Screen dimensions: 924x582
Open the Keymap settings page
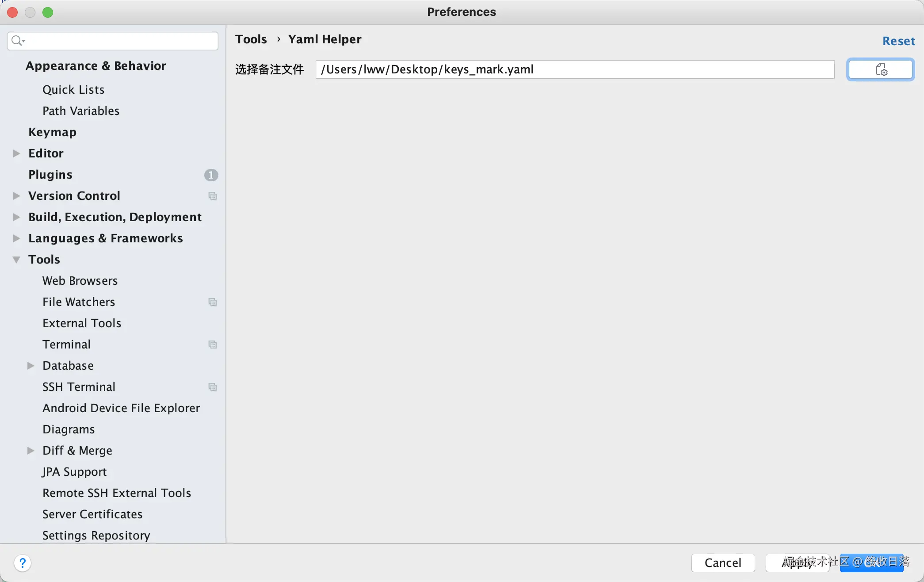52,132
